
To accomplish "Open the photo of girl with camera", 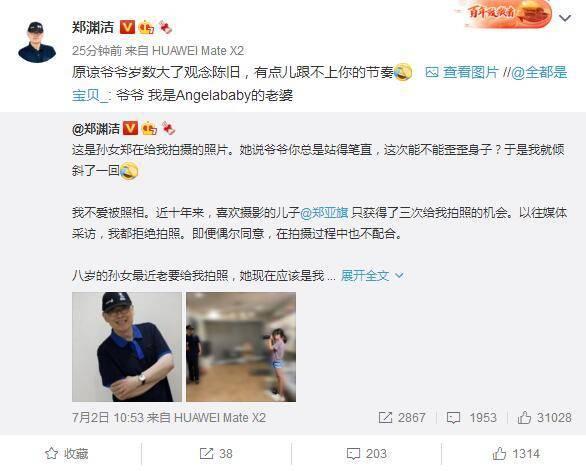I will click(x=241, y=347).
